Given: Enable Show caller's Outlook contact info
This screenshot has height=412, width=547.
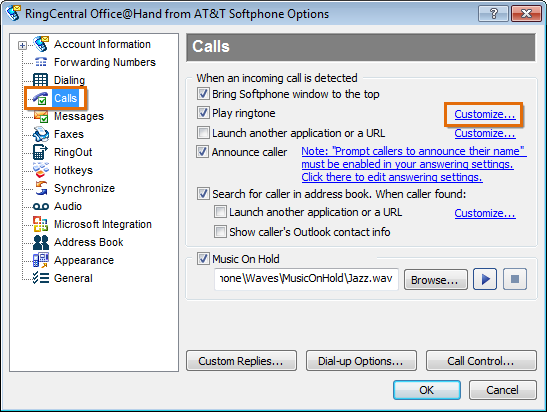Looking at the screenshot, I should 220,232.
